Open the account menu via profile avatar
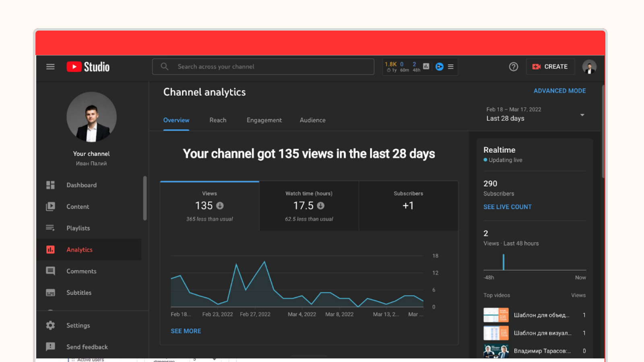This screenshot has width=644, height=362. [x=589, y=66]
